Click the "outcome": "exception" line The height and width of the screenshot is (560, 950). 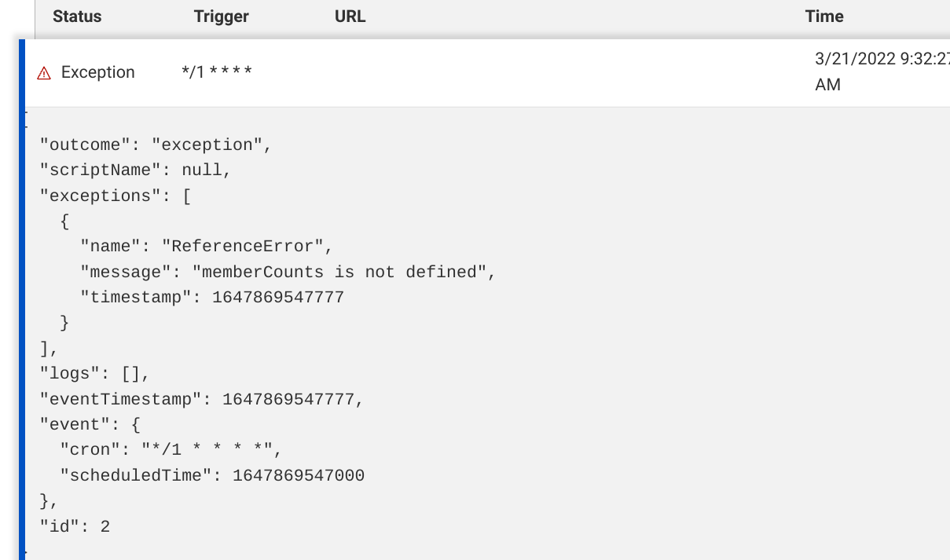point(156,145)
